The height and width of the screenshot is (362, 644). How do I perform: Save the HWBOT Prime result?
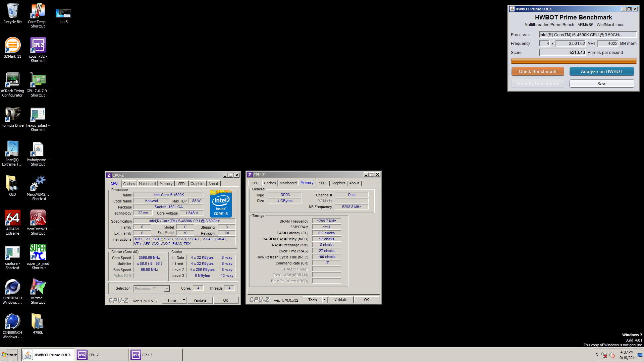point(602,83)
